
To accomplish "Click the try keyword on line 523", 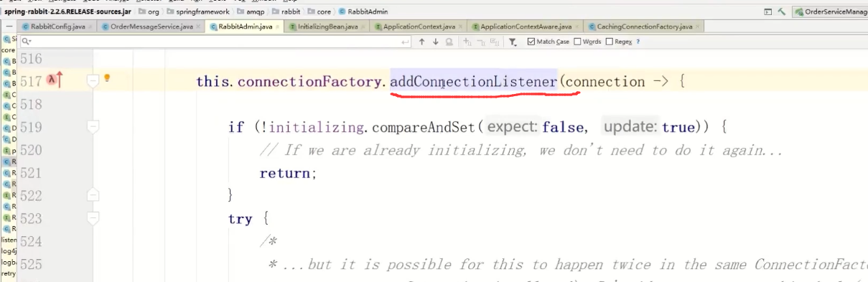I will point(240,219).
